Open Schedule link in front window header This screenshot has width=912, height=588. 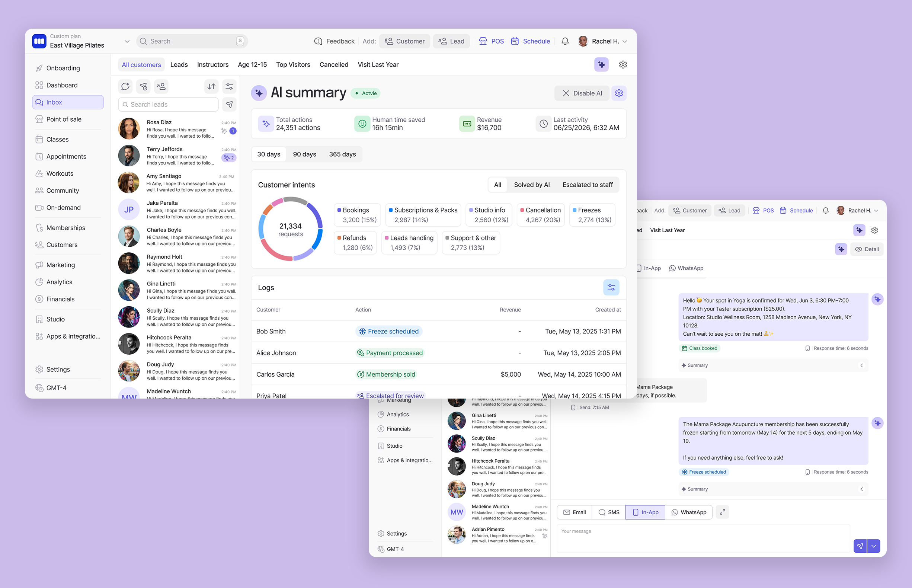tap(531, 41)
